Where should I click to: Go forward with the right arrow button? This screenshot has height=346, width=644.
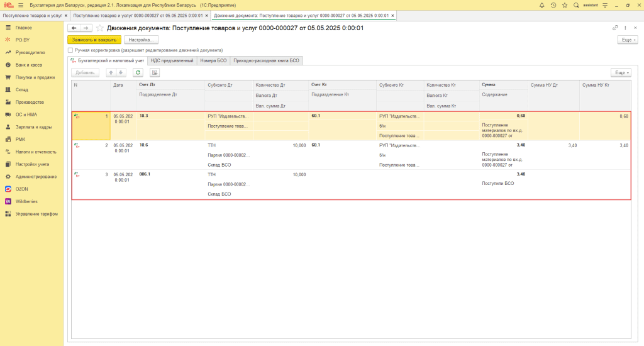click(86, 28)
